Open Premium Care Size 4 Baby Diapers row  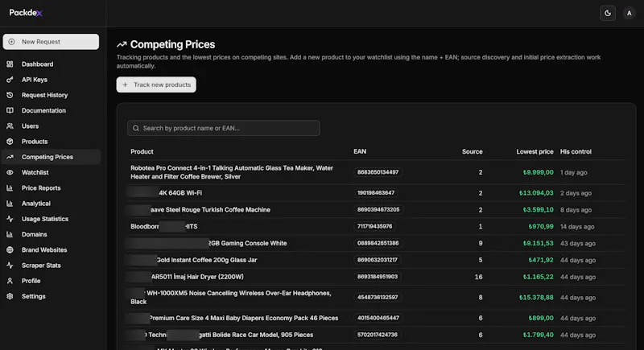tap(376, 318)
